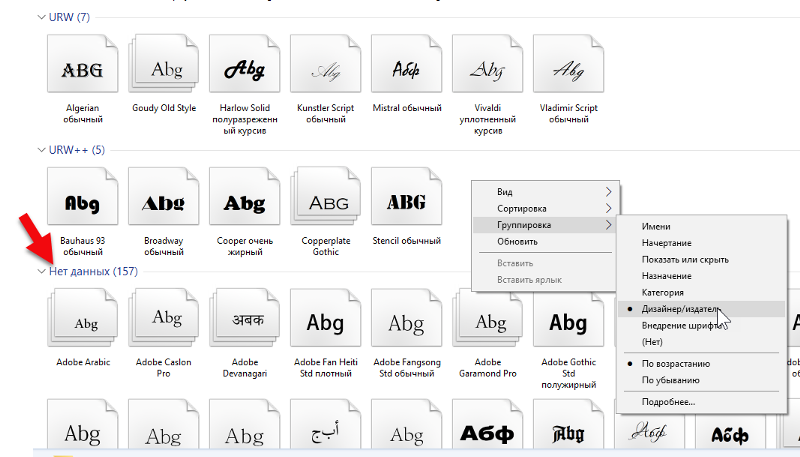The height and width of the screenshot is (457, 800).
Task: Collapse the URW++ (5) group
Action: pyautogui.click(x=41, y=150)
